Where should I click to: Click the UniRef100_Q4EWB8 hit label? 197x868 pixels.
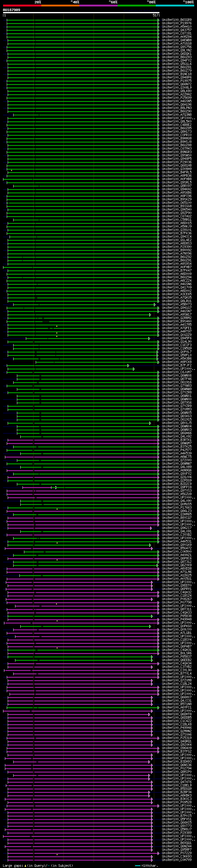[x=177, y=40]
